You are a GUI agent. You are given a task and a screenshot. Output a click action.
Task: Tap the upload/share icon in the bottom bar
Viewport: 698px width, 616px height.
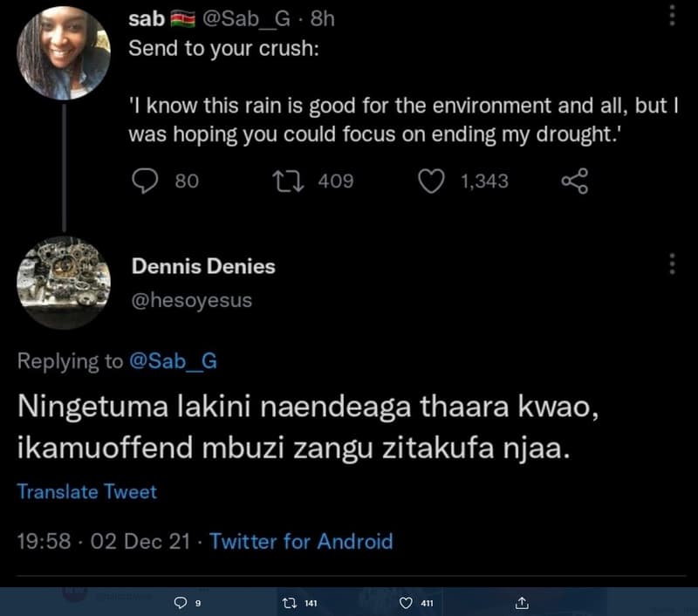click(523, 602)
